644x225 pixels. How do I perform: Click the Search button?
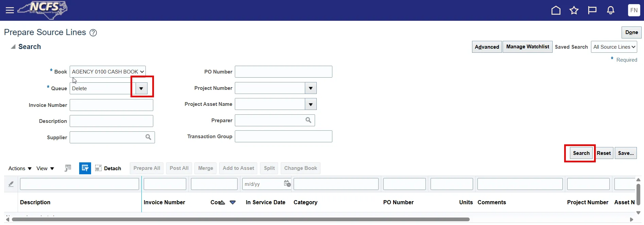point(581,153)
